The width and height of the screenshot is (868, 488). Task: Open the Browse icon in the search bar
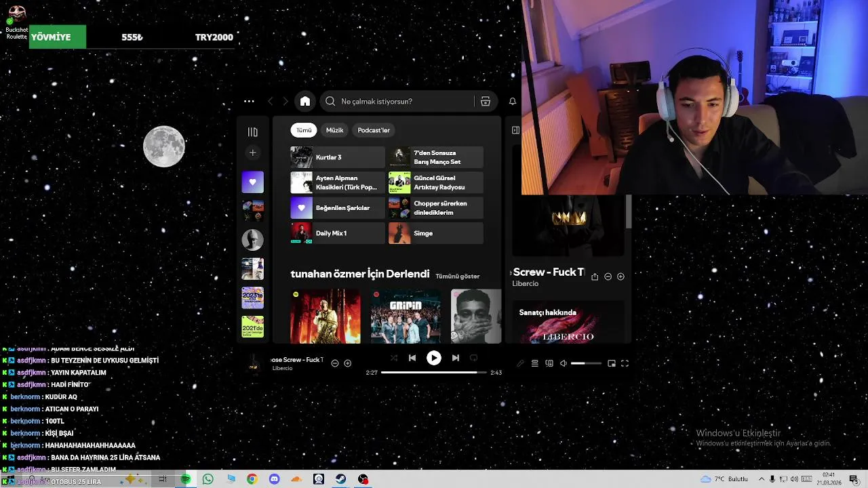486,101
